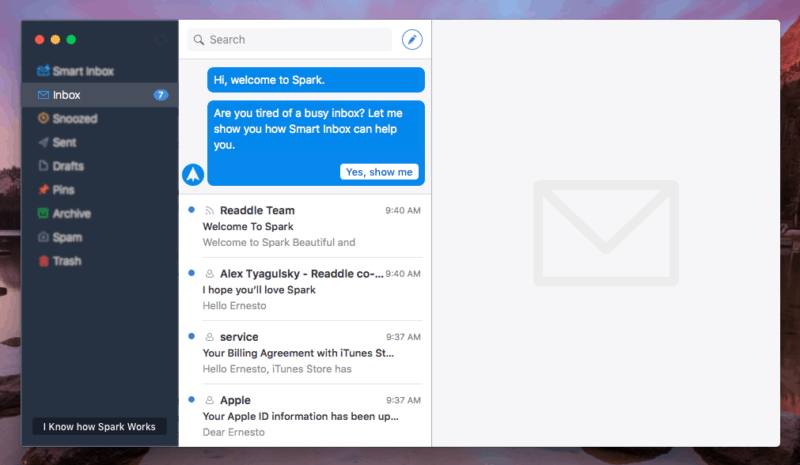Click the Sent paper plane icon
This screenshot has height=465, width=800.
pyautogui.click(x=43, y=142)
